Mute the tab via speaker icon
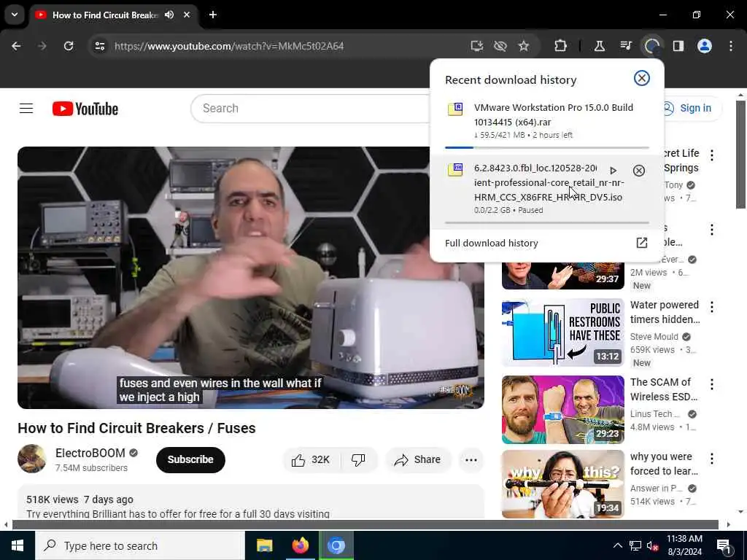This screenshot has height=560, width=747. [169, 15]
